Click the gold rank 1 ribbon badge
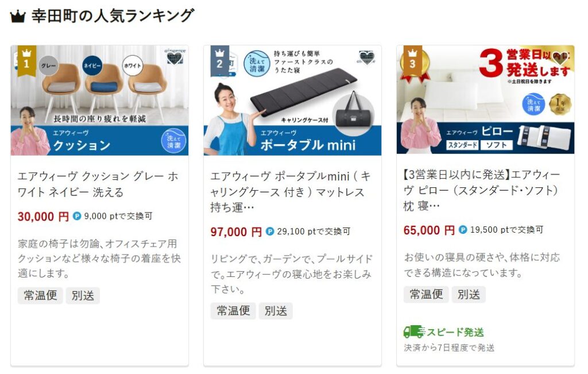 pyautogui.click(x=26, y=60)
